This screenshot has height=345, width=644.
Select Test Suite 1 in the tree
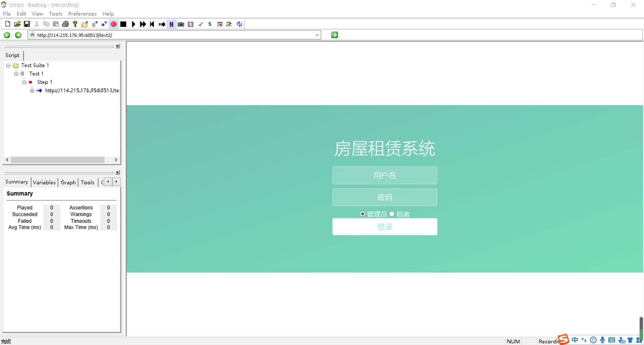point(35,65)
